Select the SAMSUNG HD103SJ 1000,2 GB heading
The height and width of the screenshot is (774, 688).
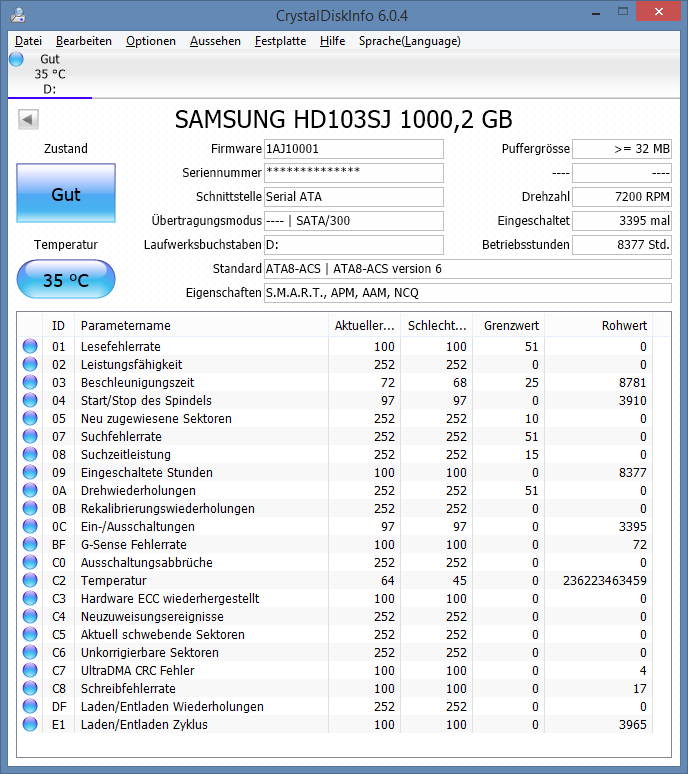[x=344, y=119]
